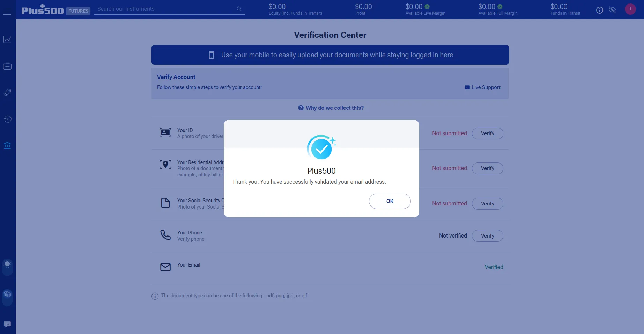Viewport: 644px width, 334px height.
Task: Click OK in the Plus500 dialog
Action: coord(390,201)
